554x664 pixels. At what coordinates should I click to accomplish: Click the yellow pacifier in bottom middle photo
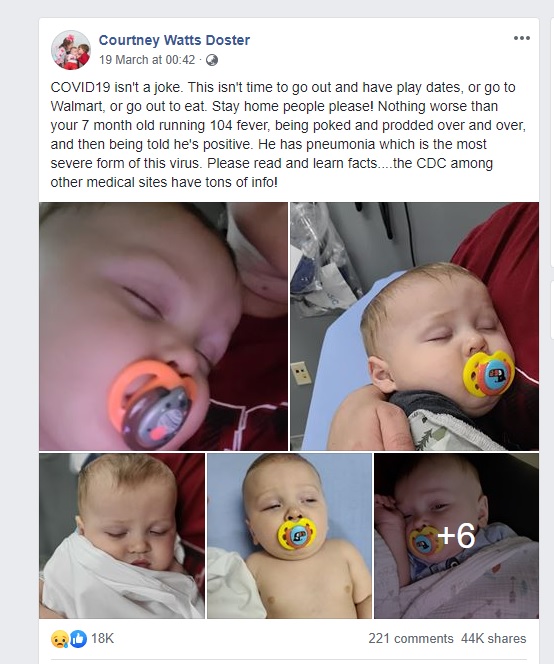point(297,534)
